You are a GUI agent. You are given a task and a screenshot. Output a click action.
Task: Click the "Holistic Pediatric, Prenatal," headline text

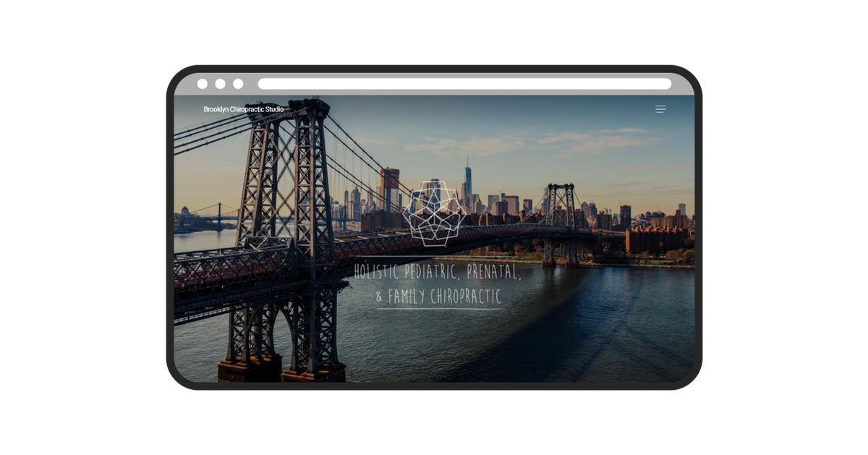437,271
